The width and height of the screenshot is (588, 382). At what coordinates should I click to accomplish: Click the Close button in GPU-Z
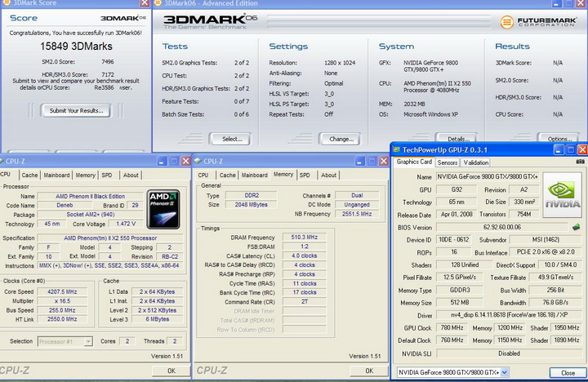point(568,373)
